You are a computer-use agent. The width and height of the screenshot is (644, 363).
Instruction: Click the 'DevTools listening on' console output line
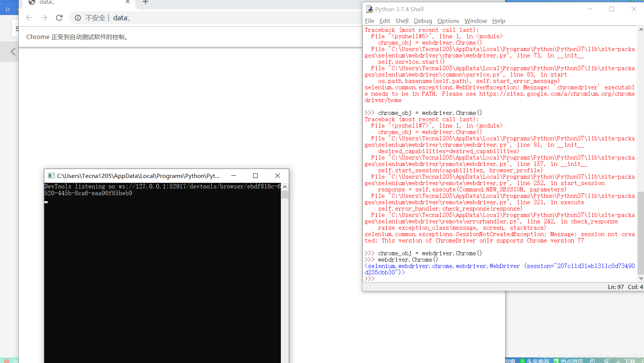click(163, 190)
